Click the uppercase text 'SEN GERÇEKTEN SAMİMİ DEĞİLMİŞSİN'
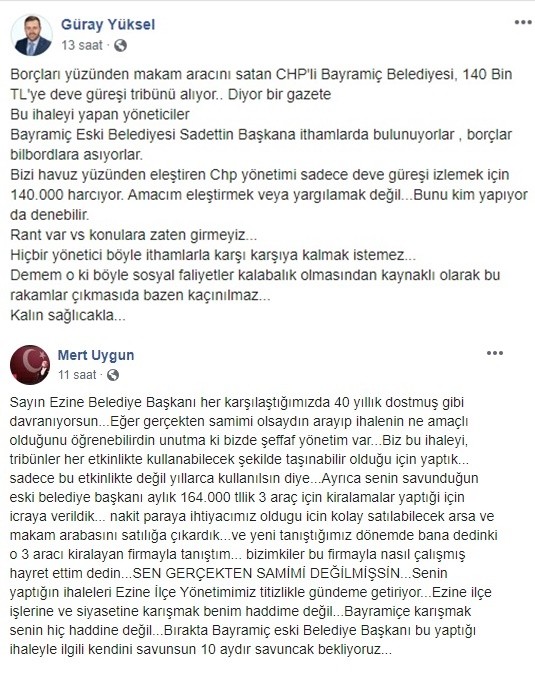Image resolution: width=535 pixels, height=674 pixels. point(266,573)
